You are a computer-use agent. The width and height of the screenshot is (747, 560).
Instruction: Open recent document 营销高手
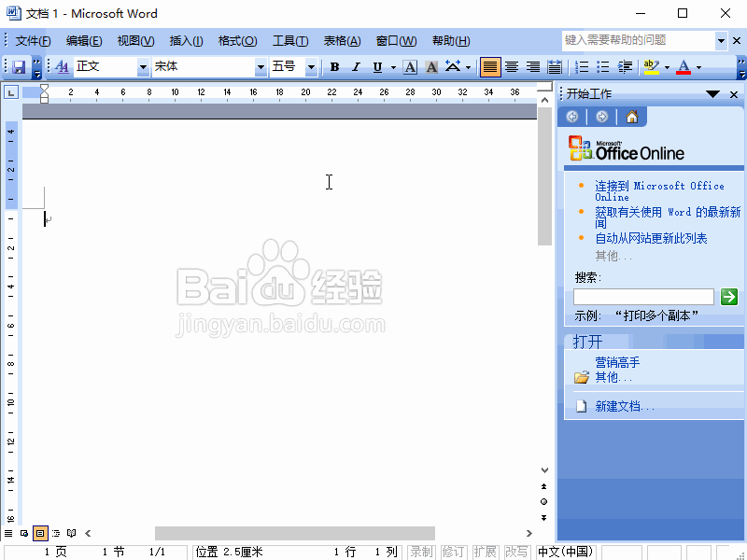[x=617, y=362]
